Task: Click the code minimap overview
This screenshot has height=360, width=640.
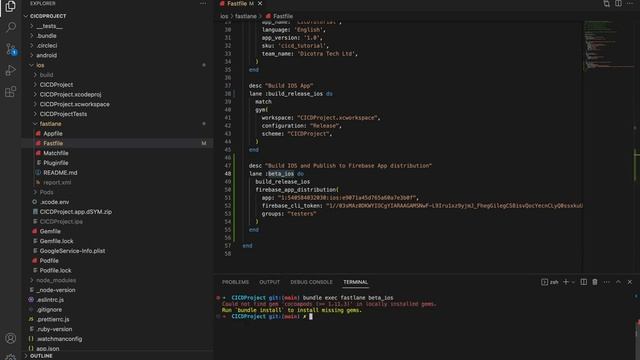Action: (x=608, y=45)
